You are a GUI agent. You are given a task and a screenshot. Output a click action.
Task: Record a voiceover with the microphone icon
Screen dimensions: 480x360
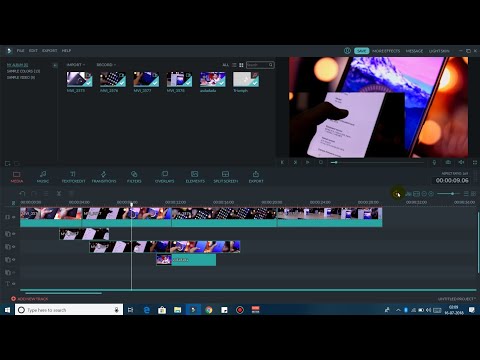click(x=434, y=162)
